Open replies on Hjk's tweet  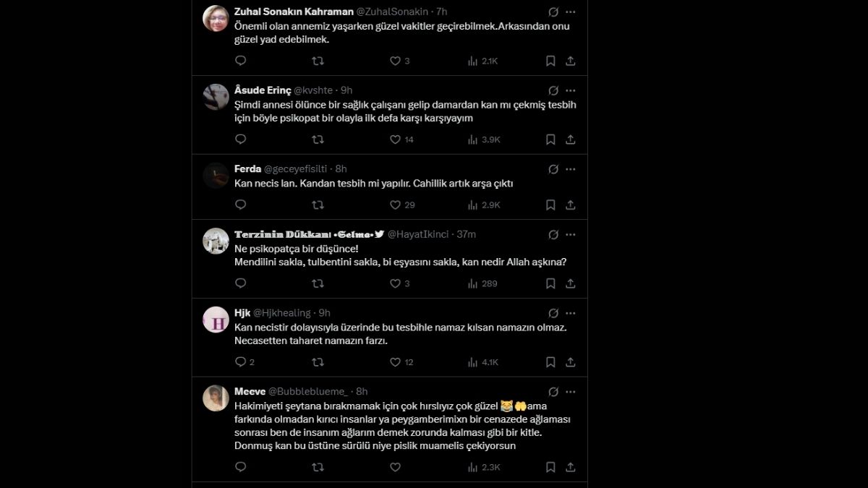[245, 362]
